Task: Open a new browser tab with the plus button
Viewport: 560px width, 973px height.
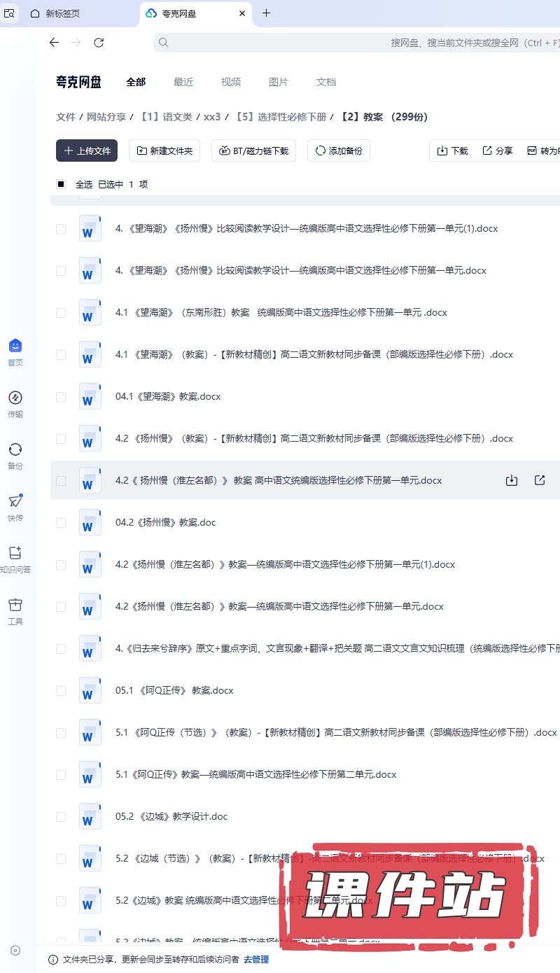Action: [x=266, y=13]
